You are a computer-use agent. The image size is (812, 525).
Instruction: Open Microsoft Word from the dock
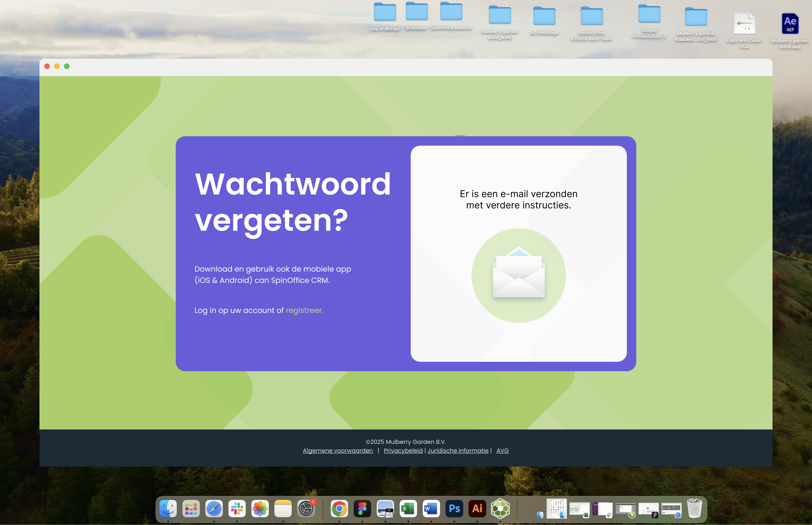431,509
